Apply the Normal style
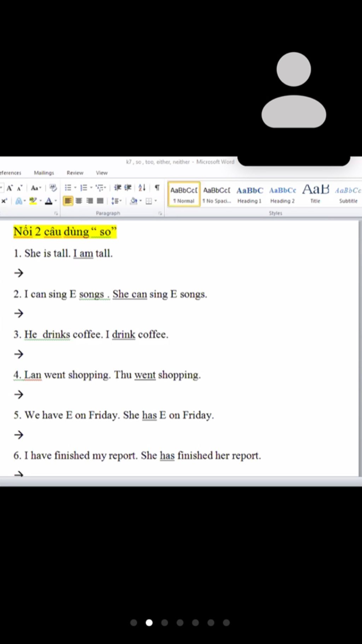 184,194
